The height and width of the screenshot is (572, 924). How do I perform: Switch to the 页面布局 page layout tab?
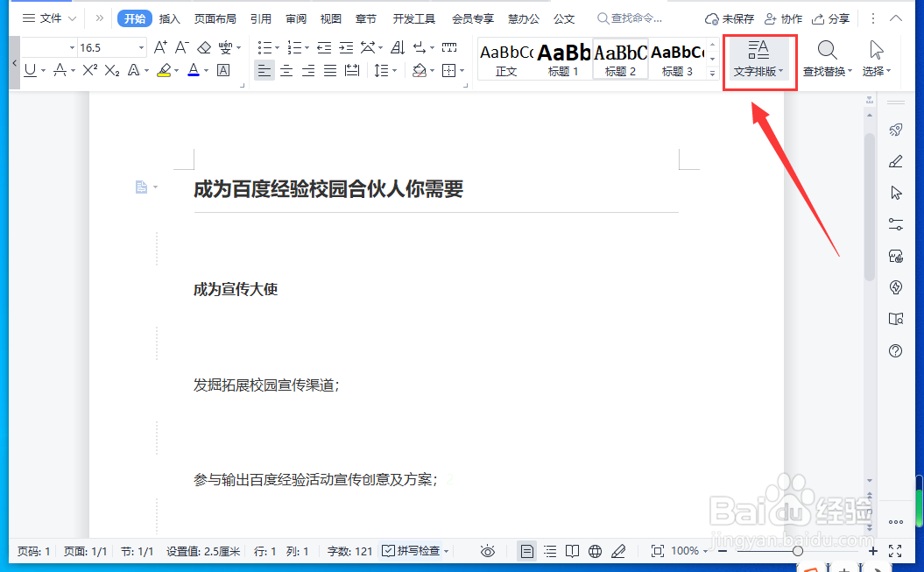[215, 19]
